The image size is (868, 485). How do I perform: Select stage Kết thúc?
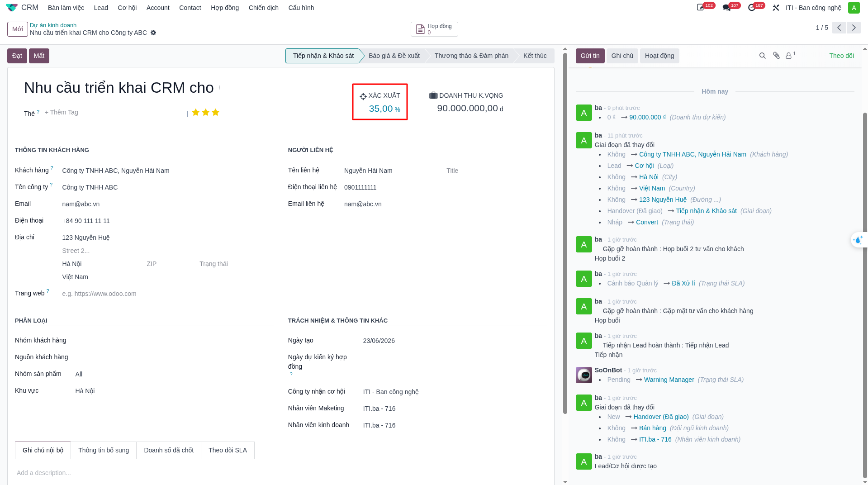pyautogui.click(x=535, y=56)
